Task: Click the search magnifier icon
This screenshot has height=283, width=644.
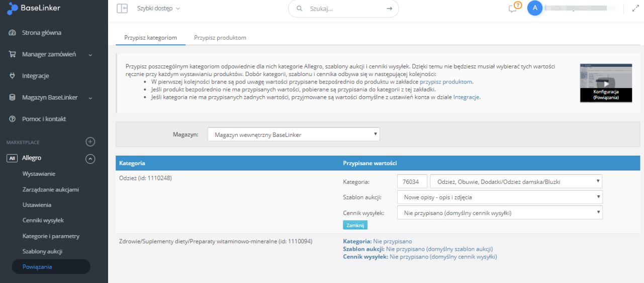Action: pyautogui.click(x=300, y=9)
